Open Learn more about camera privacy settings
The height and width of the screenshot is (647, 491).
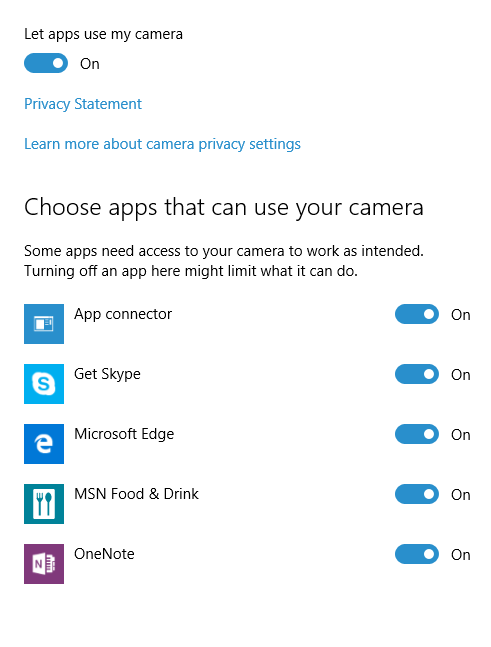pyautogui.click(x=162, y=144)
